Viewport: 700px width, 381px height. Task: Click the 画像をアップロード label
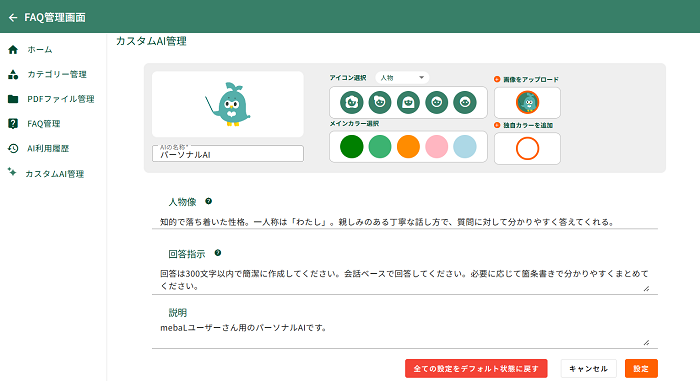point(531,80)
